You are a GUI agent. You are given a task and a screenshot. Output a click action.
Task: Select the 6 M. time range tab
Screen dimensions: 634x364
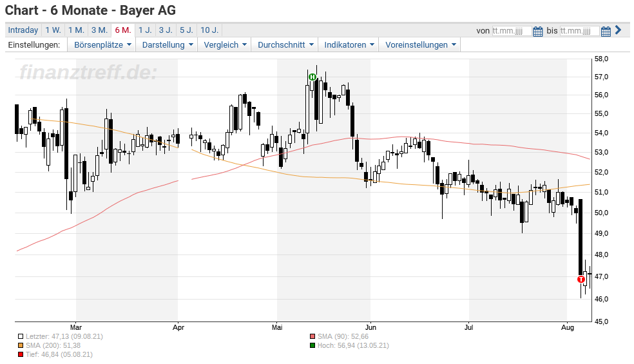point(123,30)
